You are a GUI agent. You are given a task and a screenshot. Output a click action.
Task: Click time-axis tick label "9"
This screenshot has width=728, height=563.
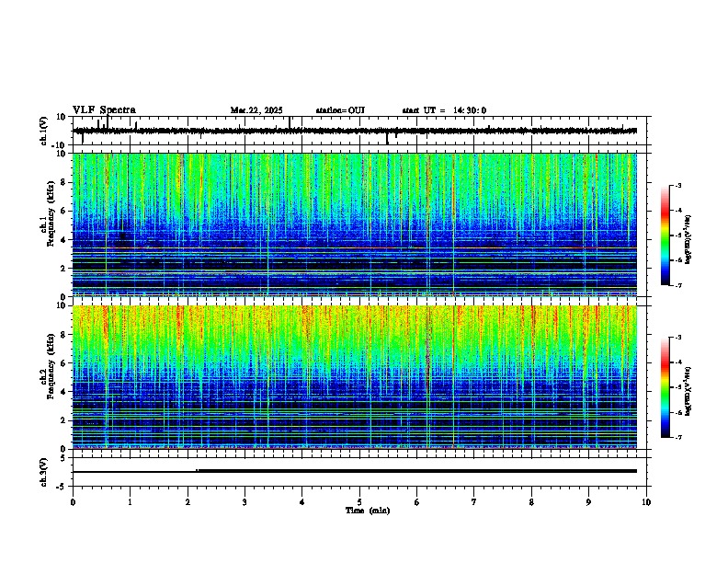tap(588, 502)
